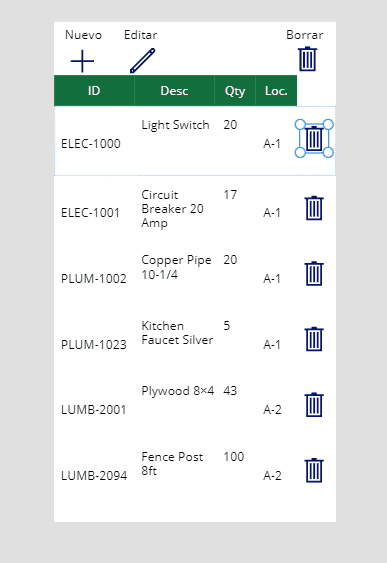Select the Circuit Breaker 20 Amp description
387x563 pixels.
click(172, 209)
